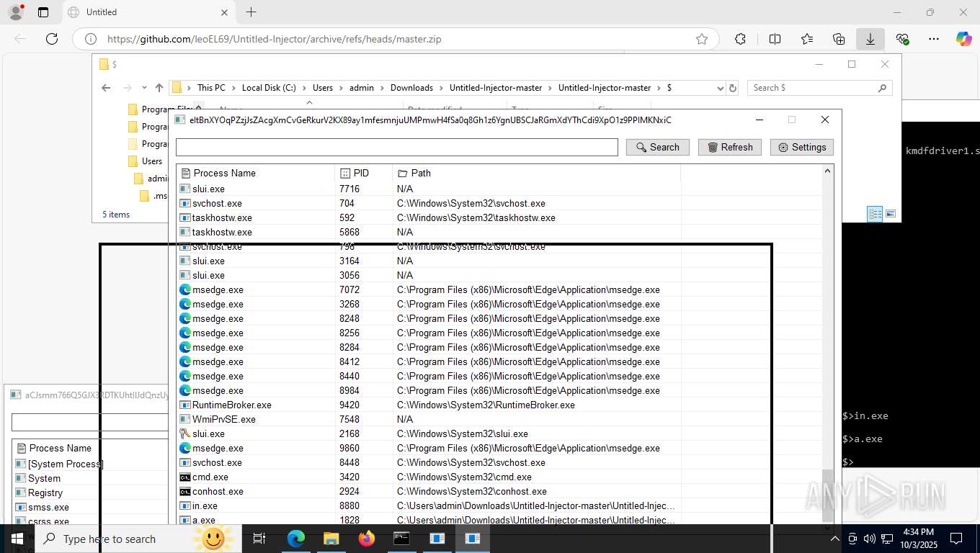Viewport: 980px width, 553px height.
Task: Switch to the Untitled browser tab
Action: pyautogui.click(x=148, y=12)
